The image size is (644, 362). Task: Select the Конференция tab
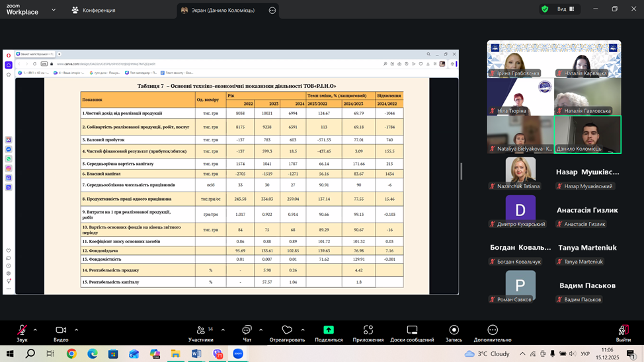(93, 10)
